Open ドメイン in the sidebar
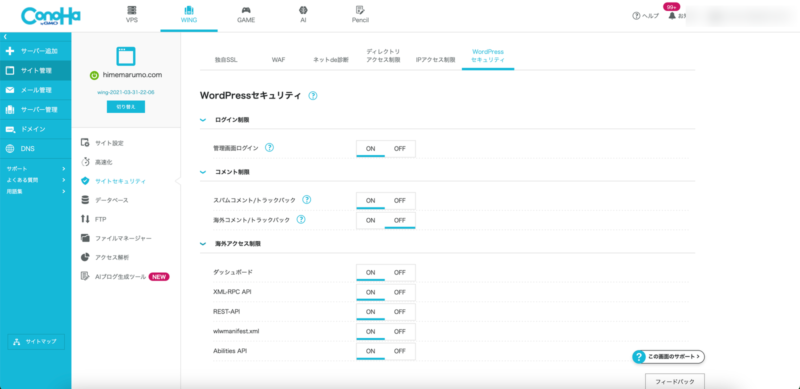 pyautogui.click(x=36, y=129)
